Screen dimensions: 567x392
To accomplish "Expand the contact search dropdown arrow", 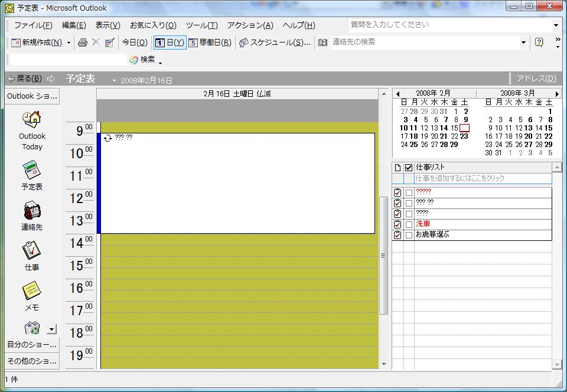I will (523, 43).
